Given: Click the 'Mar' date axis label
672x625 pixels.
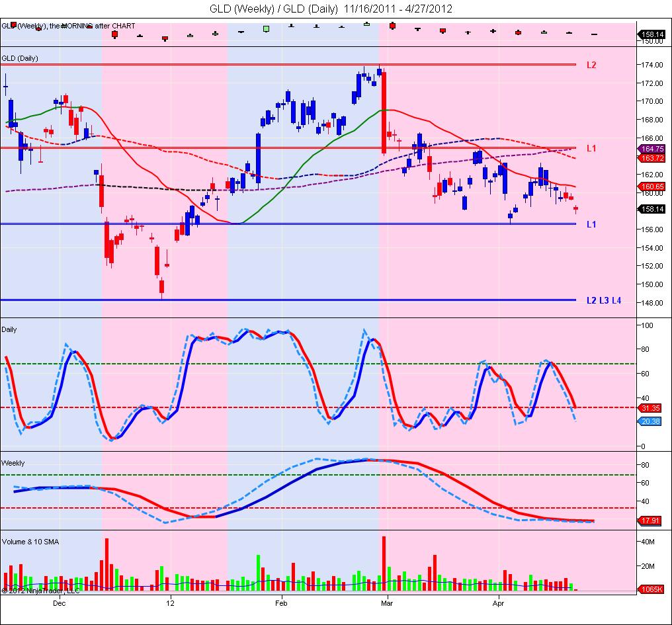Looking at the screenshot, I should [x=387, y=604].
